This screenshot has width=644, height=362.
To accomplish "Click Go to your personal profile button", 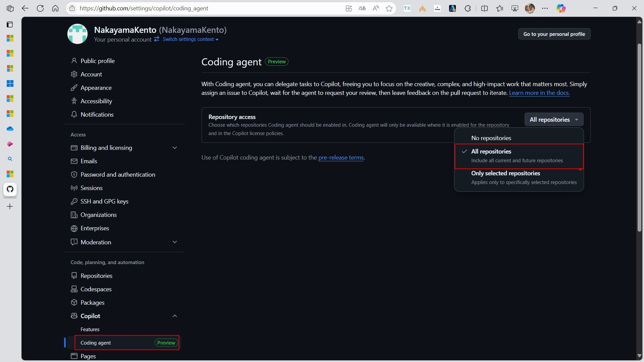I will (x=554, y=34).
